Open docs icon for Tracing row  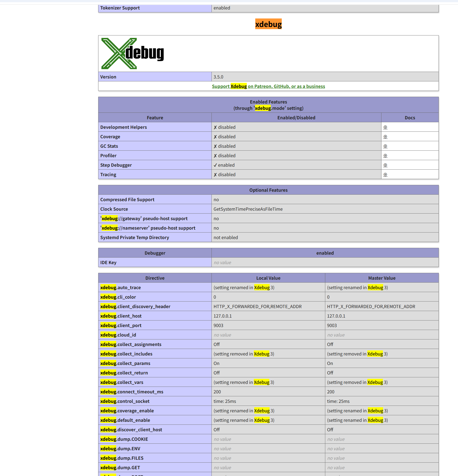[385, 174]
